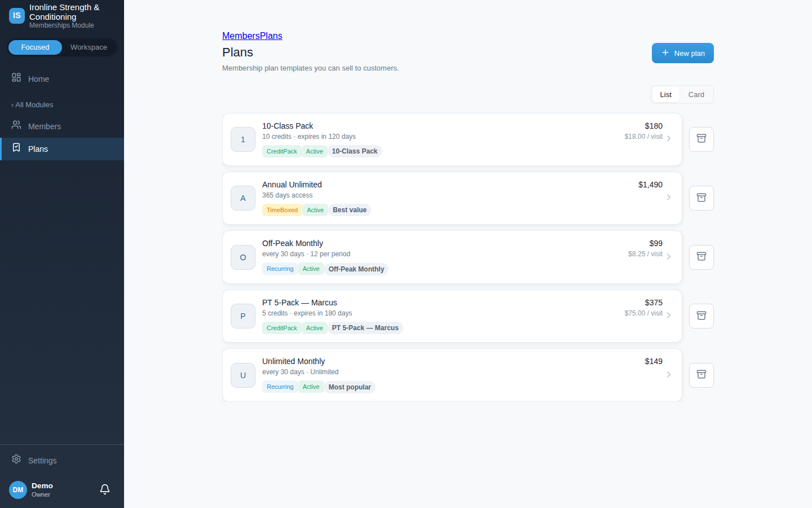
Task: Expand Off-Peak Monthly row chevron
Action: pyautogui.click(x=669, y=257)
